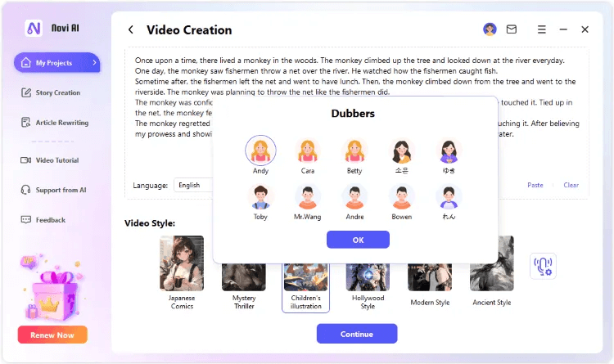This screenshot has width=614, height=364.
Task: Click the back arrow beside Video Creation
Action: (131, 29)
